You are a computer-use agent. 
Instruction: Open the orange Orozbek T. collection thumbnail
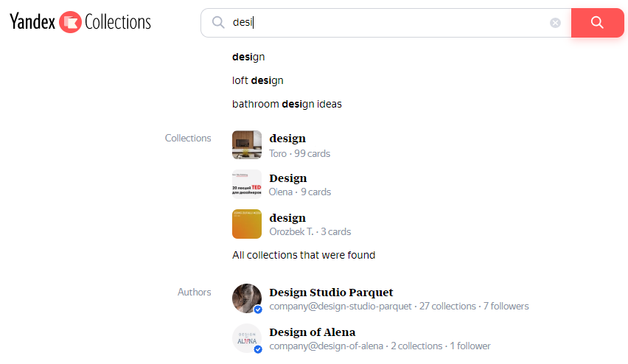pyautogui.click(x=247, y=224)
